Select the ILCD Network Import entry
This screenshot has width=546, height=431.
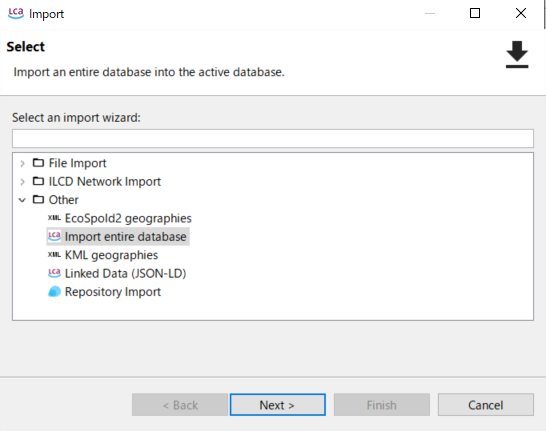(x=104, y=182)
